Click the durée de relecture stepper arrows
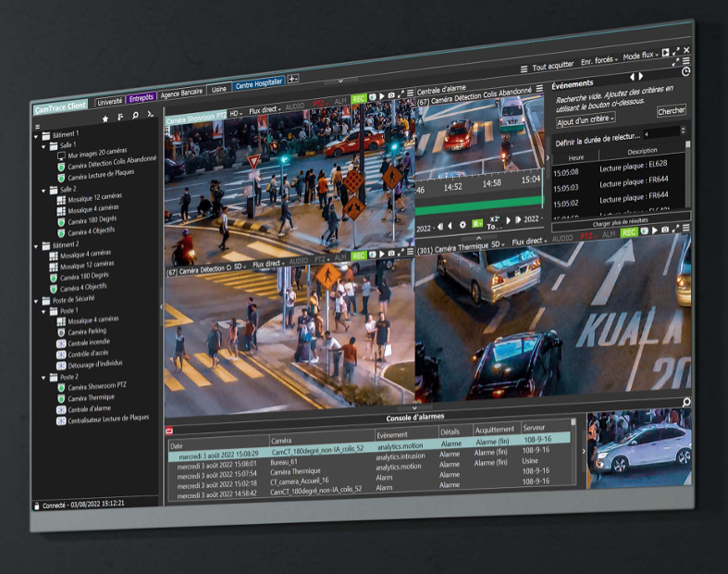Image resolution: width=728 pixels, height=574 pixels. pyautogui.click(x=683, y=131)
